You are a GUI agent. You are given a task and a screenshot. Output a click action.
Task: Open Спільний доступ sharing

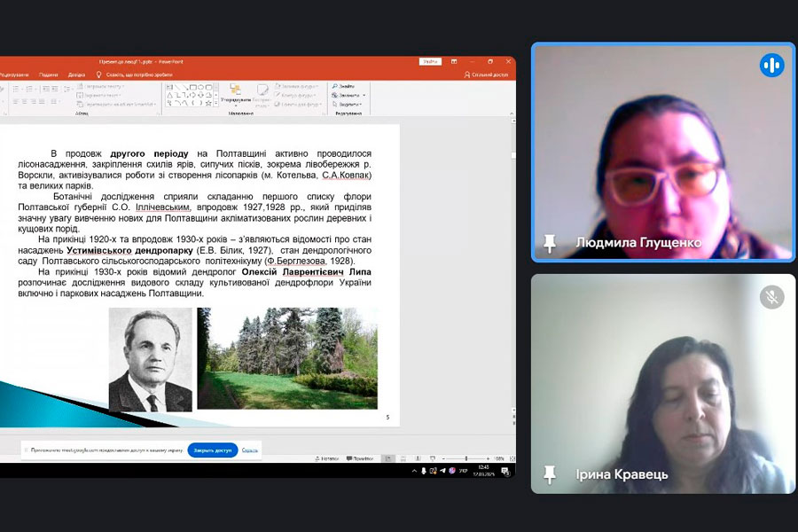coord(486,74)
